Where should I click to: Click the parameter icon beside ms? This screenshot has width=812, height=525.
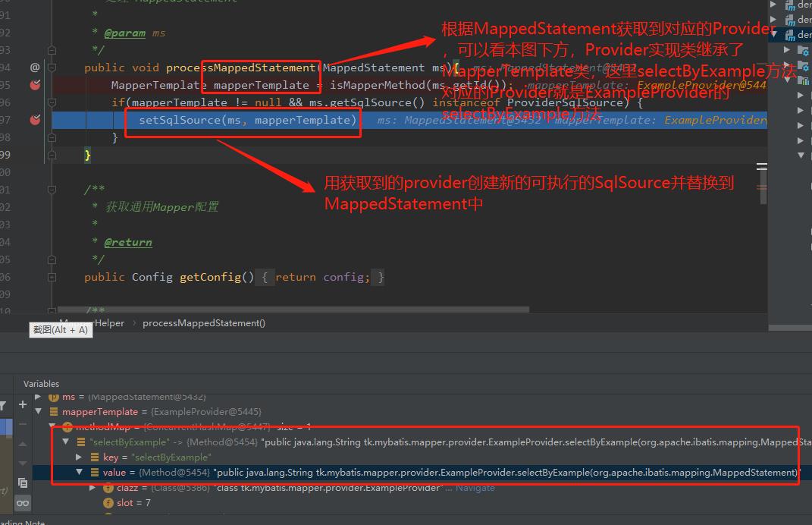point(54,397)
